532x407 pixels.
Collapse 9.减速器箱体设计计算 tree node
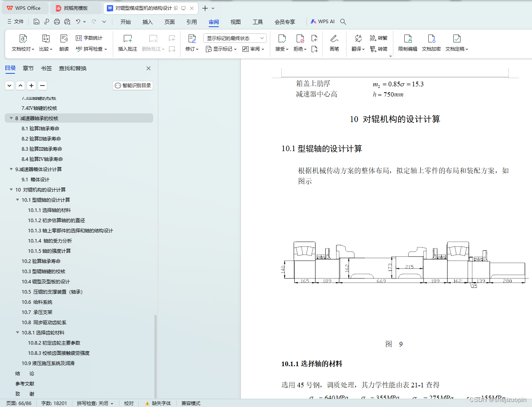click(x=11, y=169)
